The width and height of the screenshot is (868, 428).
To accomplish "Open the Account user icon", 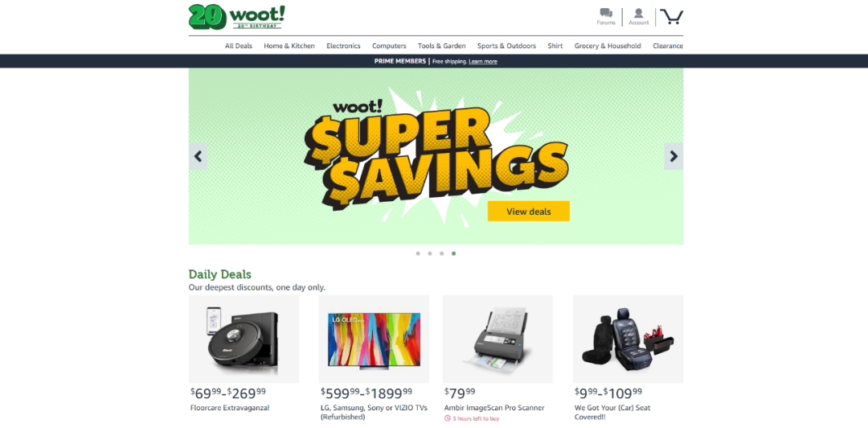I will tap(638, 14).
